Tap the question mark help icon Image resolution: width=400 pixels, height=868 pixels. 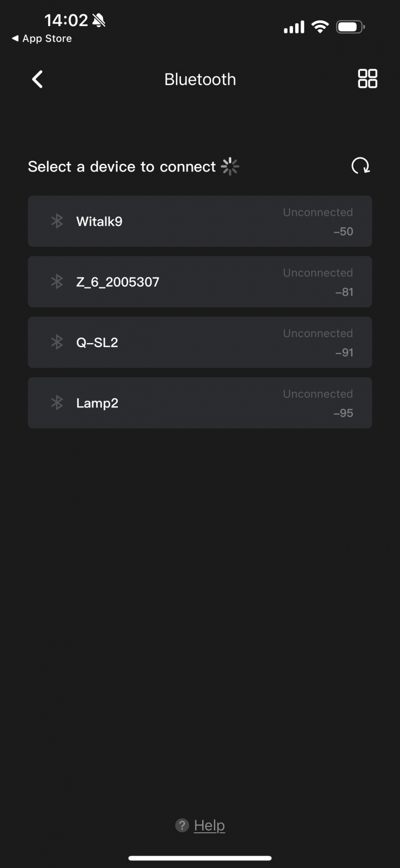click(182, 825)
